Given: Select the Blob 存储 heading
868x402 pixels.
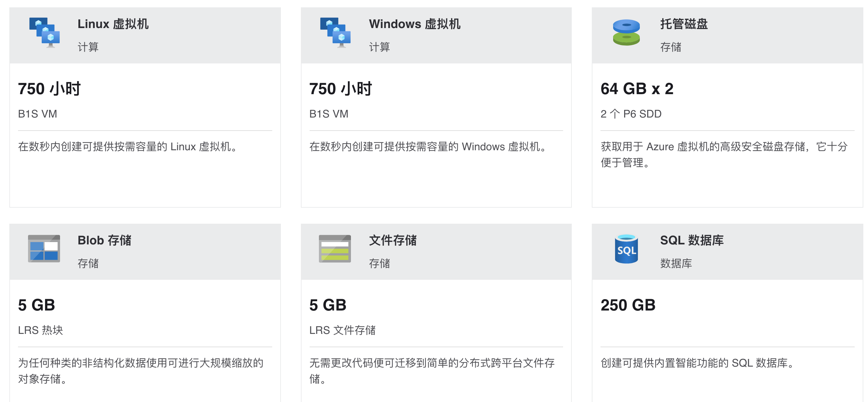Looking at the screenshot, I should pos(104,240).
